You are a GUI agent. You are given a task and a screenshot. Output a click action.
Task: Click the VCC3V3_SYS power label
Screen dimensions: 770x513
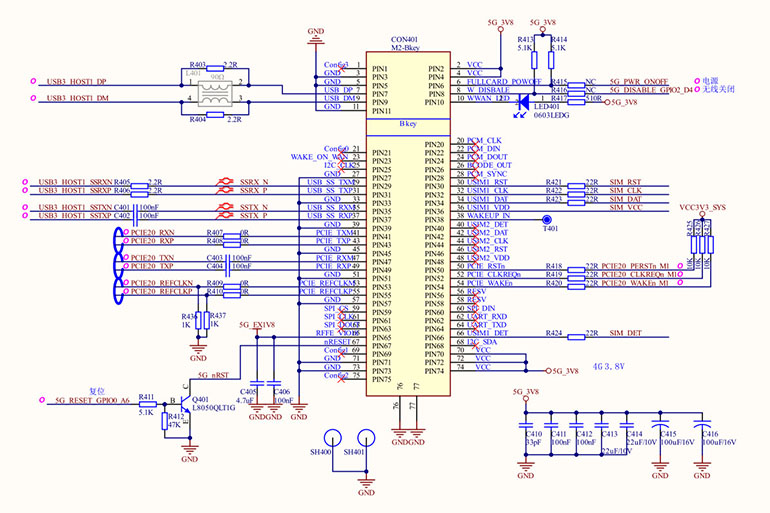(x=701, y=206)
